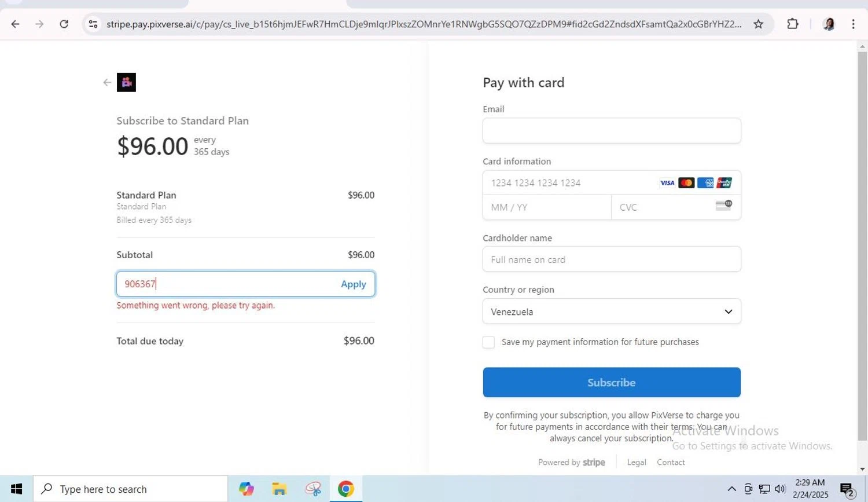Click the Visa card brand icon
Image resolution: width=868 pixels, height=502 pixels.
667,183
